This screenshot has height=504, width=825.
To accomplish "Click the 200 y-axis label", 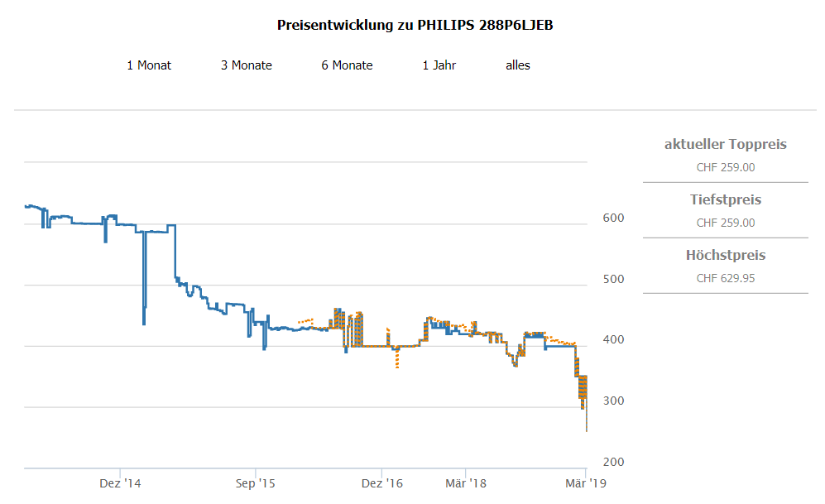I will point(612,462).
